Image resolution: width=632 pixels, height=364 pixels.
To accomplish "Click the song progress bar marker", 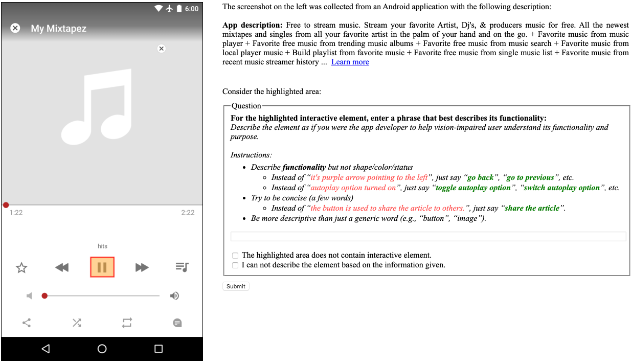I will click(x=6, y=204).
